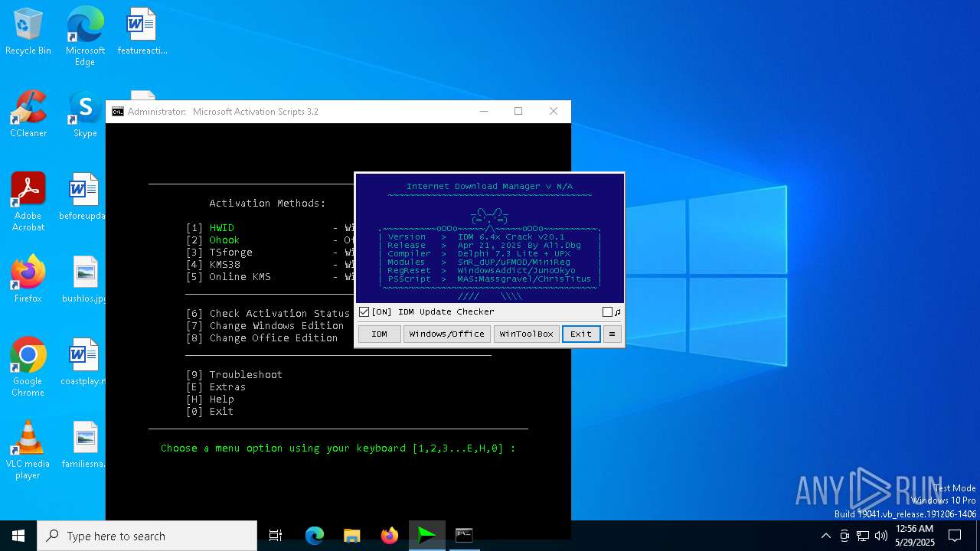Select the featureacti Word document icon
980x551 pixels.
pyautogui.click(x=142, y=31)
